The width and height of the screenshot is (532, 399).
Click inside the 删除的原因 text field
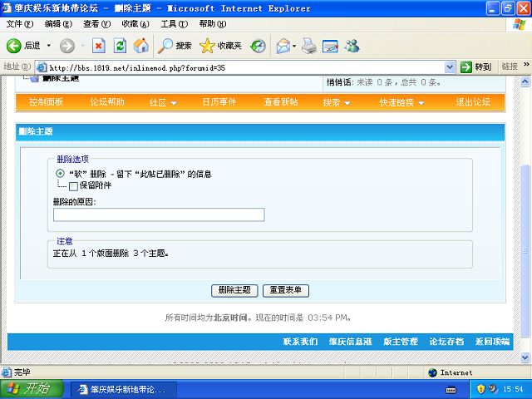pos(159,215)
